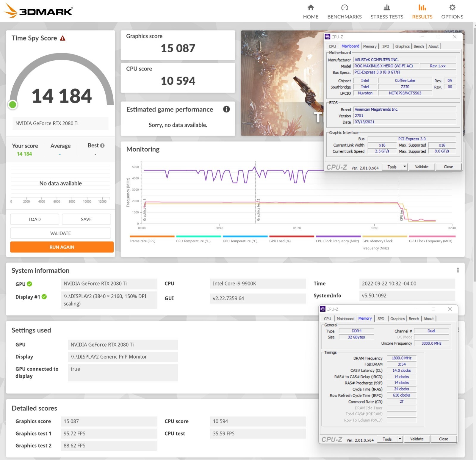Switch to Memory tab in upper CPU-Z window
The width and height of the screenshot is (476, 460).
coord(370,46)
